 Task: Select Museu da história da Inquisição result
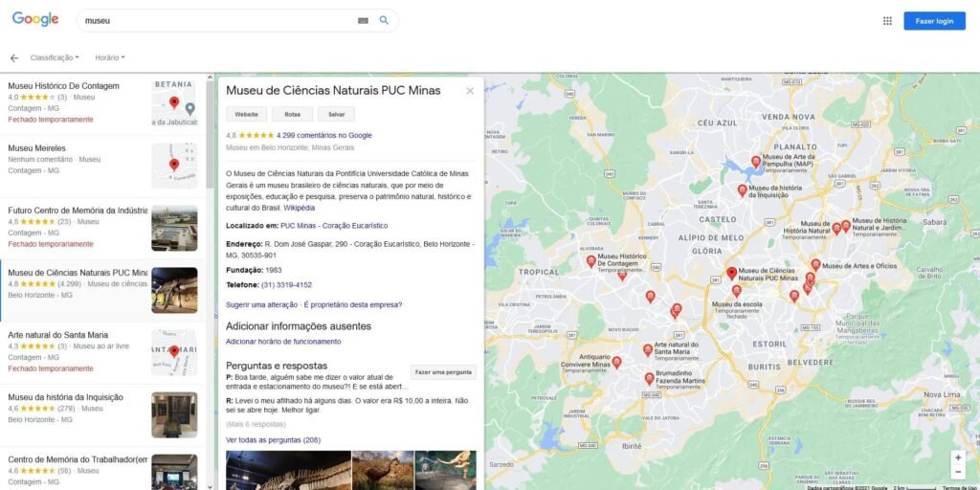click(102, 415)
